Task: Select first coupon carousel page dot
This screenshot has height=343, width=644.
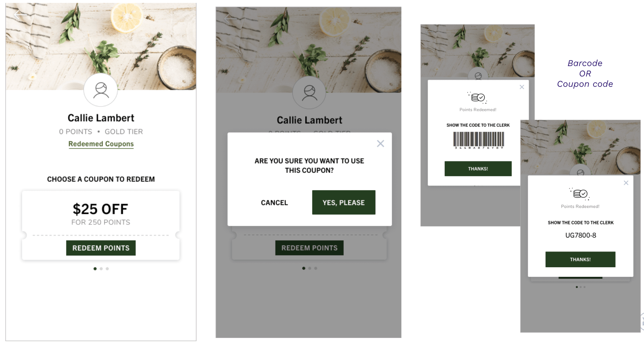Action: click(x=95, y=269)
